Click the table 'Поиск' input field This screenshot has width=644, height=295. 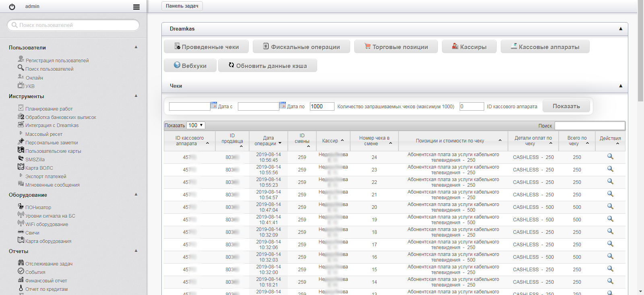tap(589, 126)
